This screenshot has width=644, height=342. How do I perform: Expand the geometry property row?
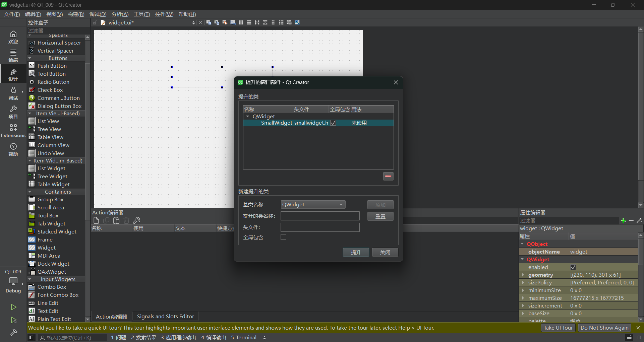click(523, 275)
